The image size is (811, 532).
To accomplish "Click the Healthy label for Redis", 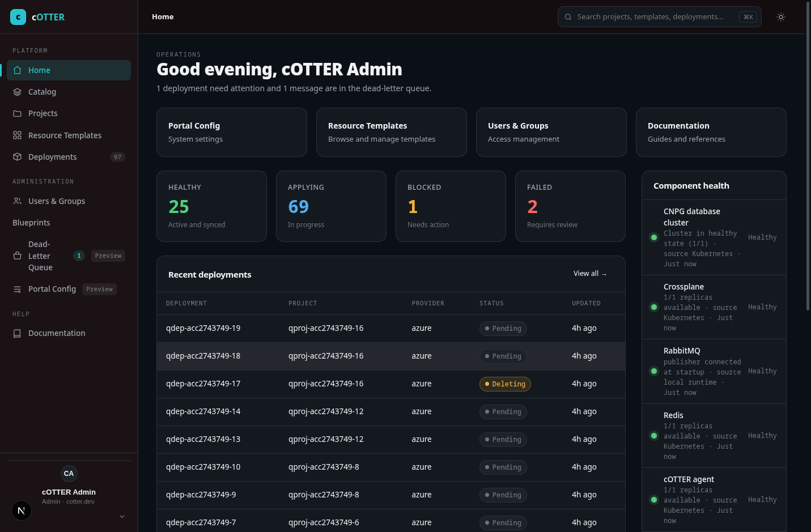I will [x=762, y=436].
